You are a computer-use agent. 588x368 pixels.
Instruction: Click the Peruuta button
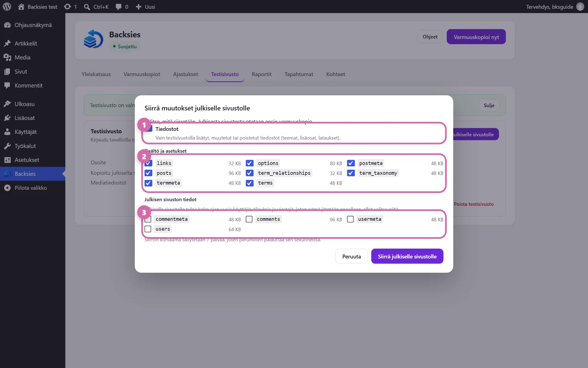(352, 257)
